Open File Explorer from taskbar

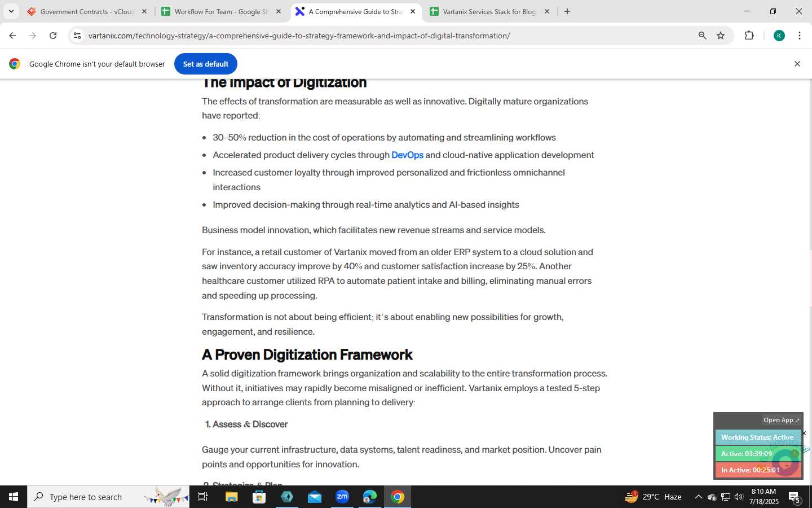[232, 497]
